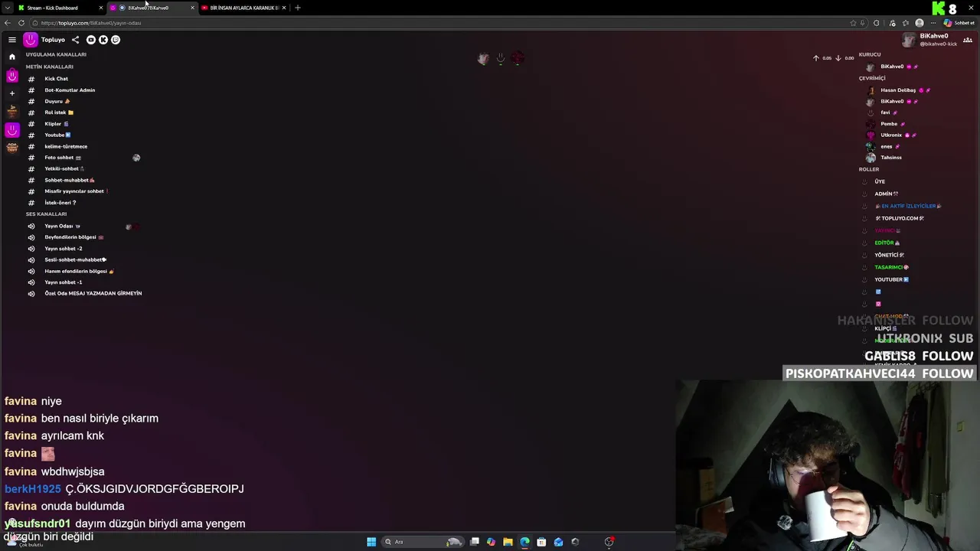Image resolution: width=980 pixels, height=551 pixels.
Task: Open the server icon below the plus
Action: (12, 112)
